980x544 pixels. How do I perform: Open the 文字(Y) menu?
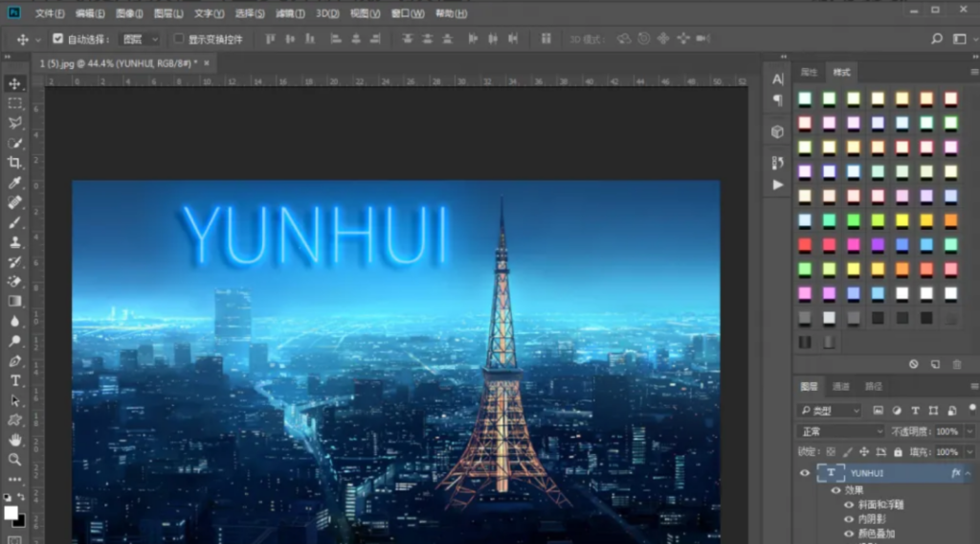point(209,13)
